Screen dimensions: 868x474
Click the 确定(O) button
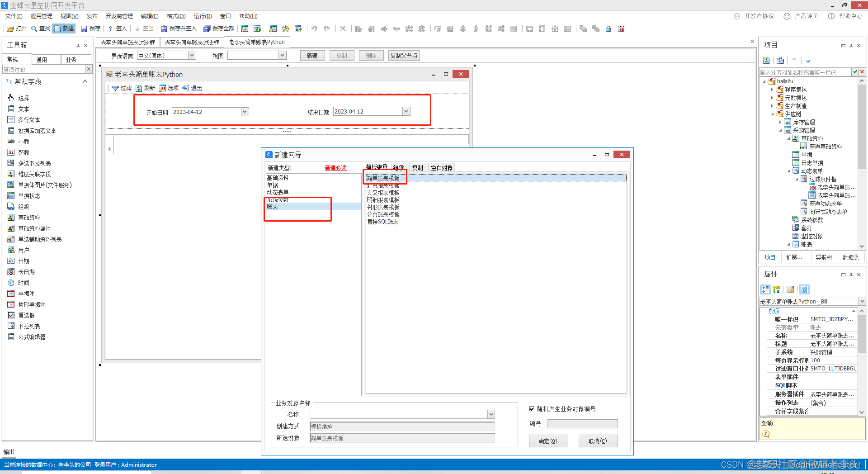[548, 441]
